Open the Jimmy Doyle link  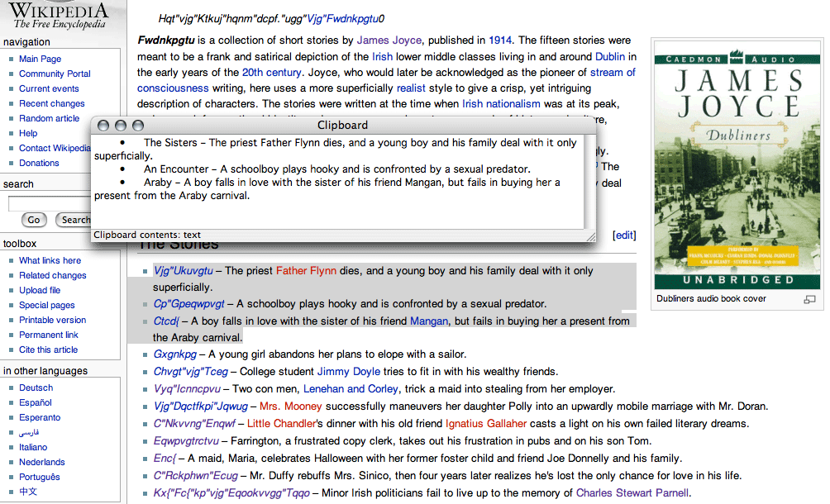[x=349, y=371]
